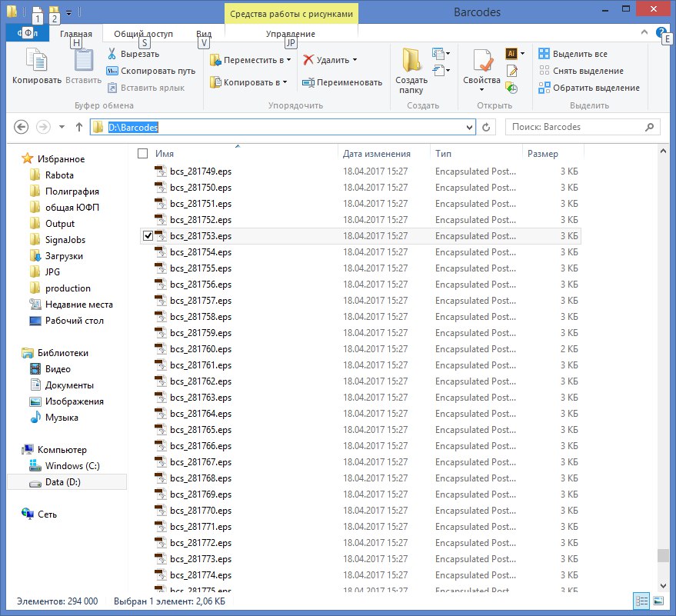Sort by Имя column header
Image resolution: width=676 pixels, height=616 pixels.
pyautogui.click(x=237, y=154)
